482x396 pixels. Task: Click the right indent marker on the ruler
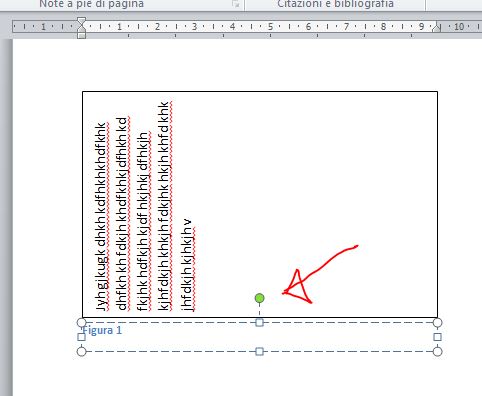tap(436, 28)
